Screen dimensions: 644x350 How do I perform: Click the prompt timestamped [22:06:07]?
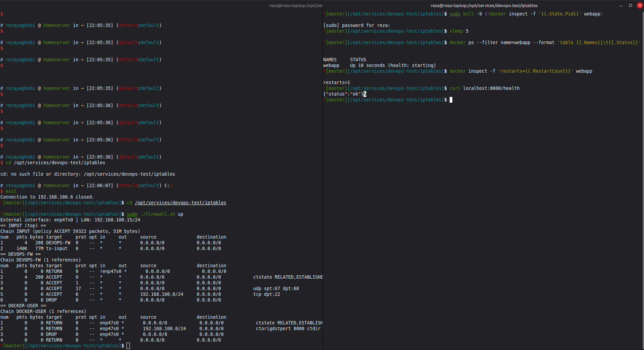(x=86, y=185)
